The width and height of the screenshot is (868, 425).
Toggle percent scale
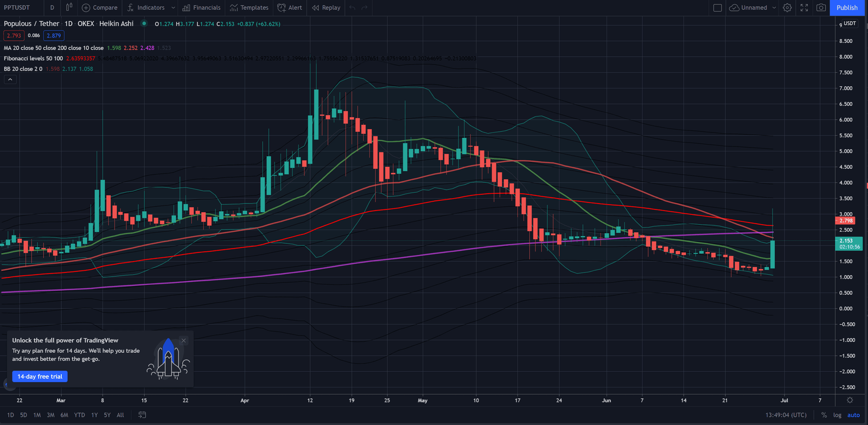tap(824, 415)
